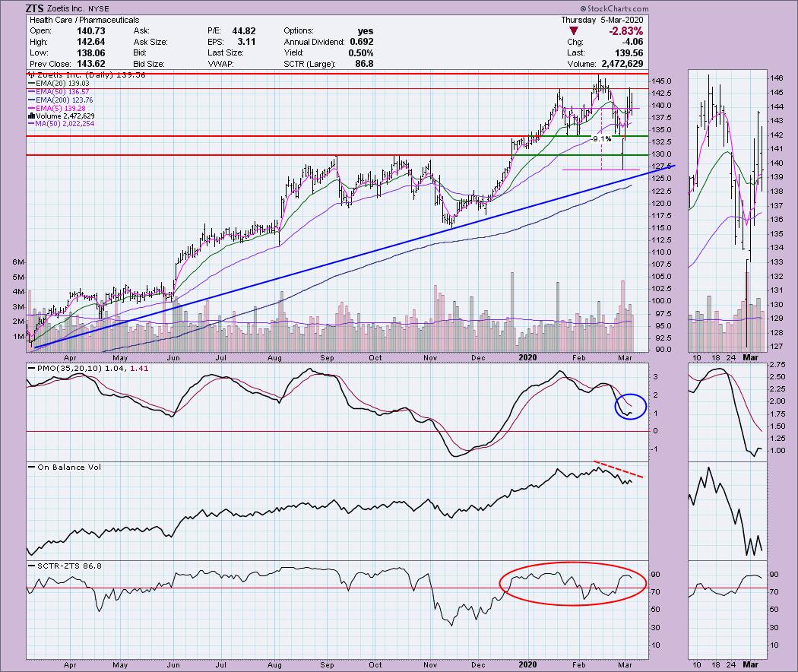
Task: Click the EMA(5) 139.28 legend entry
Action: 57,109
